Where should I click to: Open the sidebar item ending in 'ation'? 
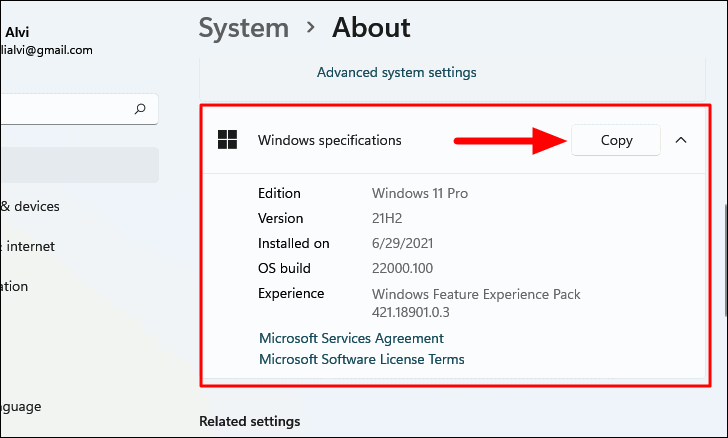[14, 286]
